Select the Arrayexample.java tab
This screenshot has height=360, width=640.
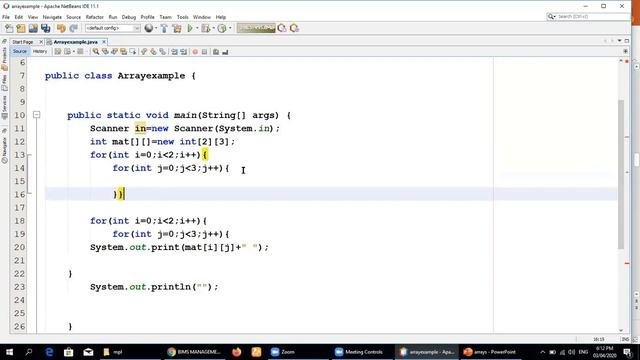tap(75, 42)
